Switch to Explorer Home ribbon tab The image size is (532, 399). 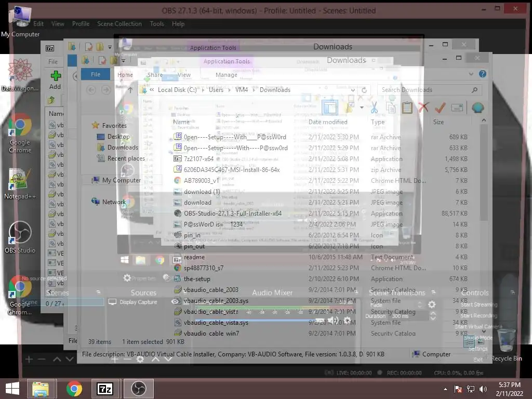(125, 75)
